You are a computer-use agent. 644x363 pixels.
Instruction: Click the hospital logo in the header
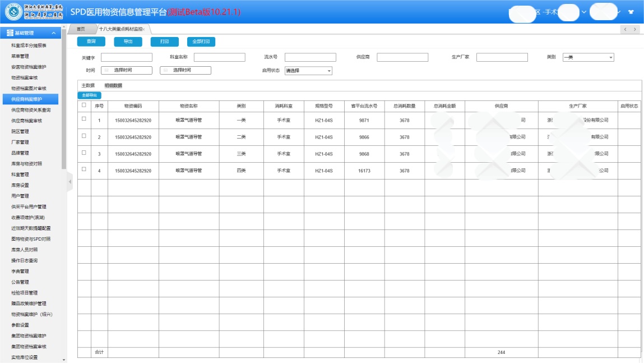[13, 12]
